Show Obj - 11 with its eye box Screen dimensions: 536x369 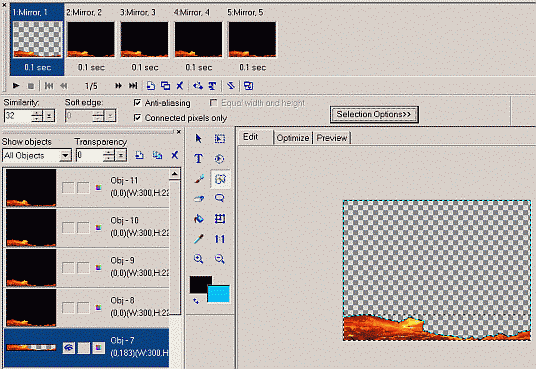coord(68,188)
